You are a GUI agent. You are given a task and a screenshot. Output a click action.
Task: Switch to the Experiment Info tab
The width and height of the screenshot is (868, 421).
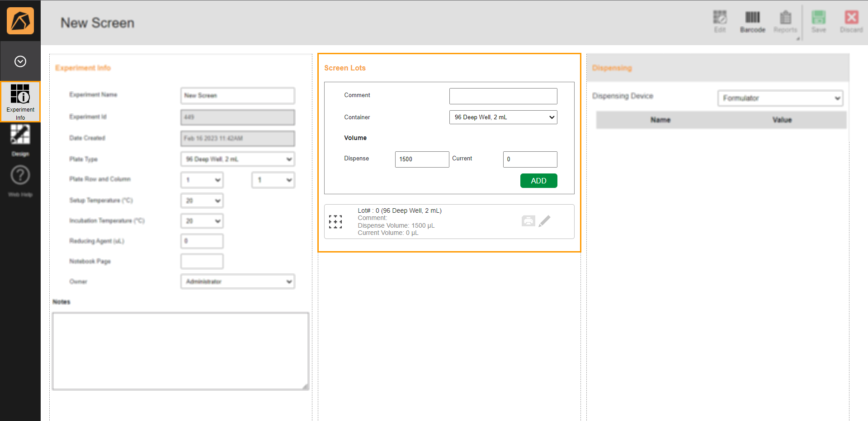pyautogui.click(x=20, y=101)
